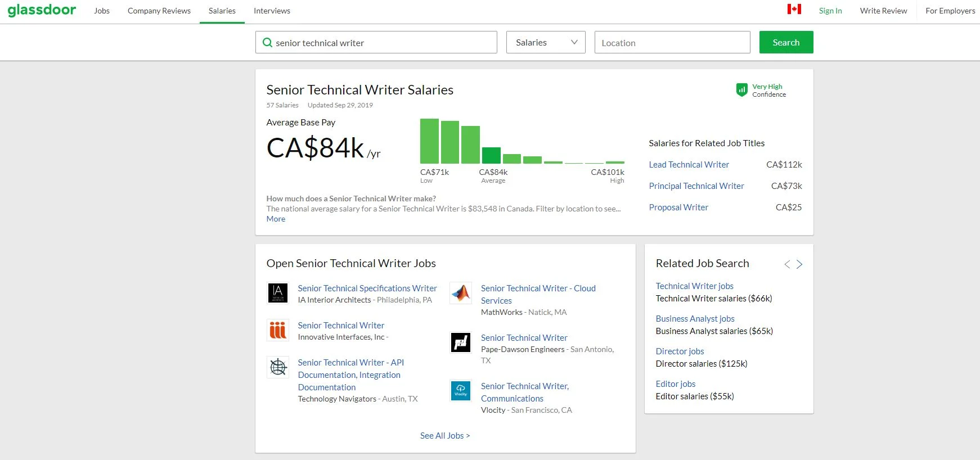Expand salary description with More link

pyautogui.click(x=276, y=219)
